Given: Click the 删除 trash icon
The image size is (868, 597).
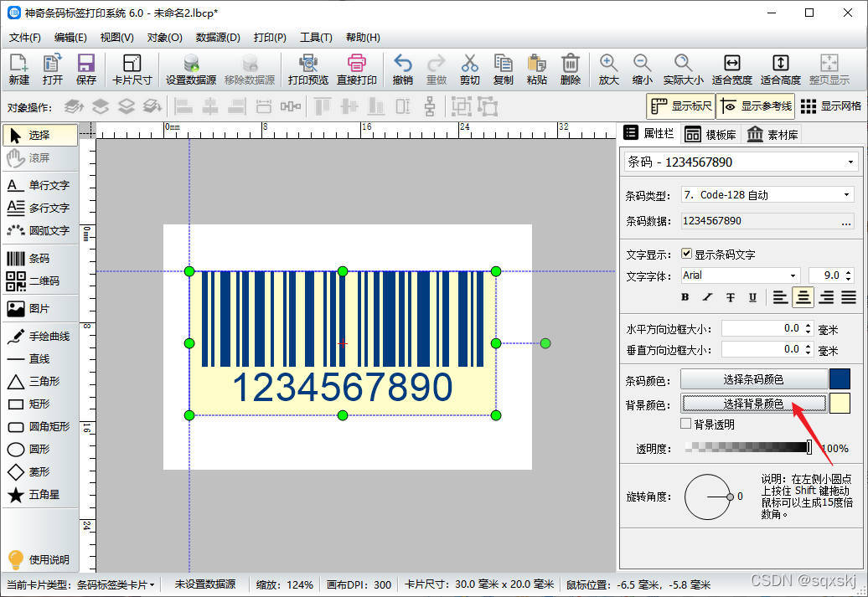Looking at the screenshot, I should [571, 69].
